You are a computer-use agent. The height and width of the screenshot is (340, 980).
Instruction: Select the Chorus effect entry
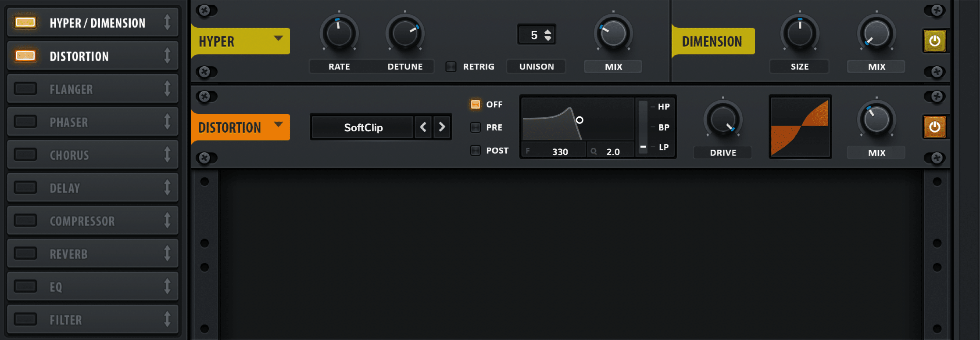click(93, 155)
